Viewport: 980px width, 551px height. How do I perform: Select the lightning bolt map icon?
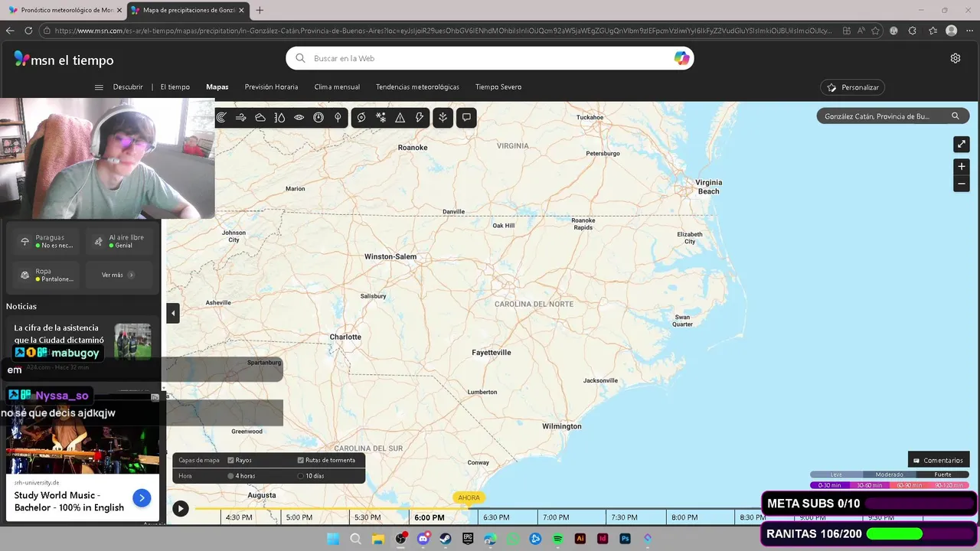pos(420,117)
